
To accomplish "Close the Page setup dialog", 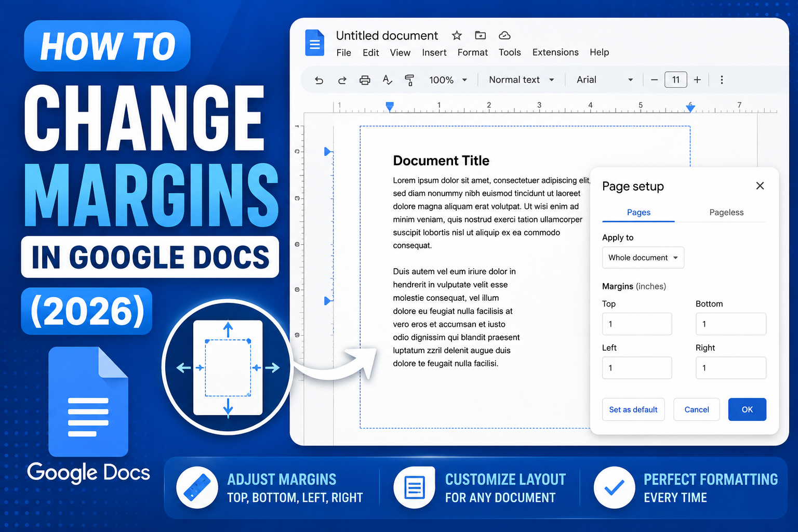I will [760, 186].
